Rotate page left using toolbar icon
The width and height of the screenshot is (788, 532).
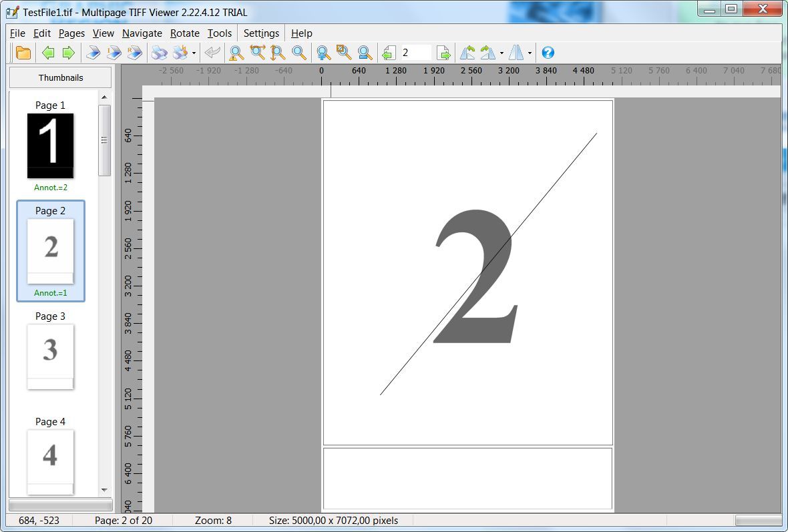467,53
